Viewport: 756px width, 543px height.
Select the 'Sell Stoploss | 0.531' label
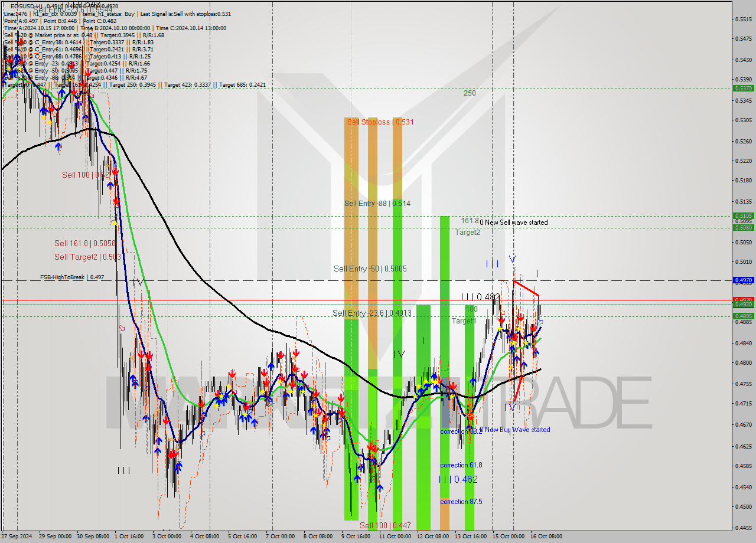380,122
